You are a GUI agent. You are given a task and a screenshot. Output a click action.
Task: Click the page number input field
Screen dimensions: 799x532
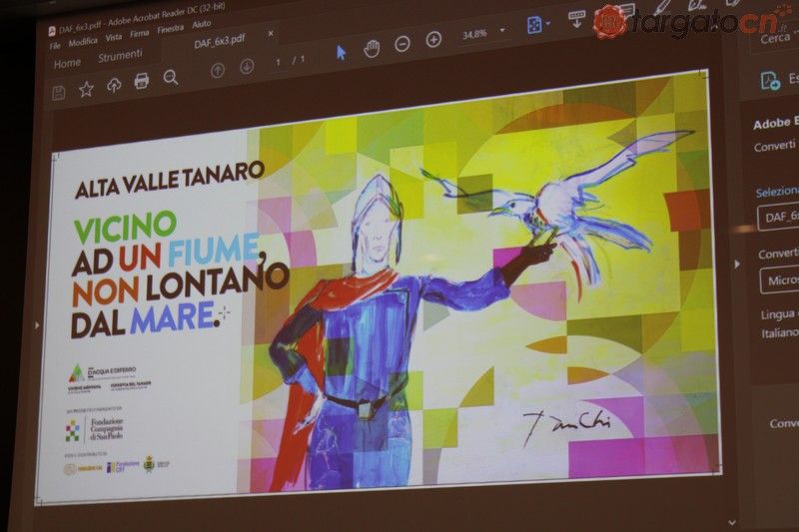point(279,62)
